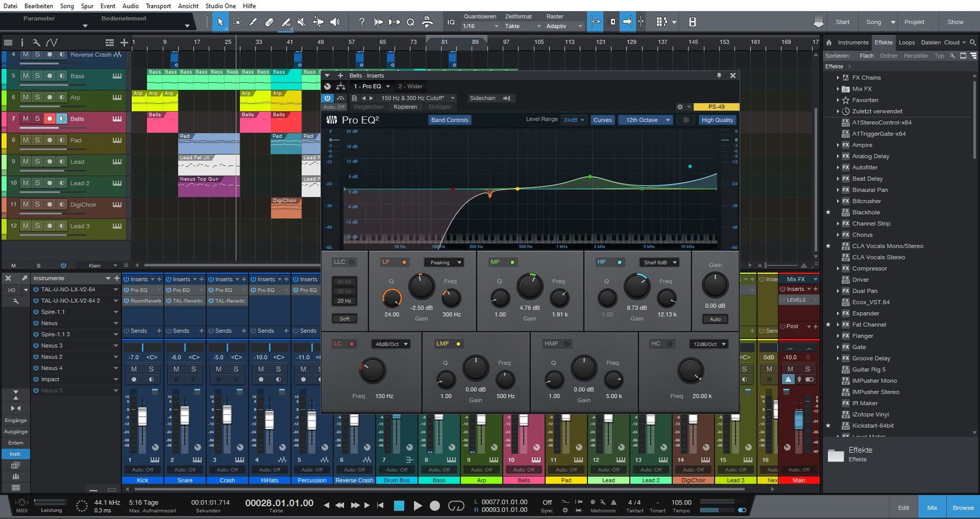Select the Arrow tool in toolbar
Viewport: 980px width, 519px height.
click(221, 22)
